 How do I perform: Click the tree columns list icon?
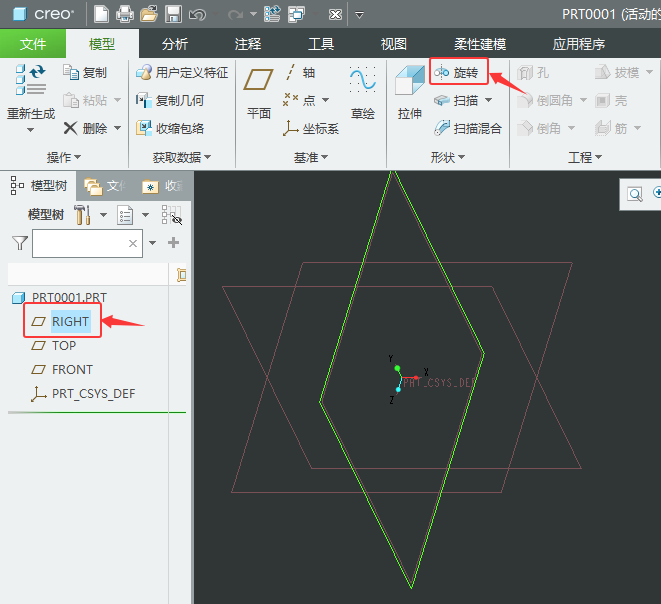coord(125,215)
